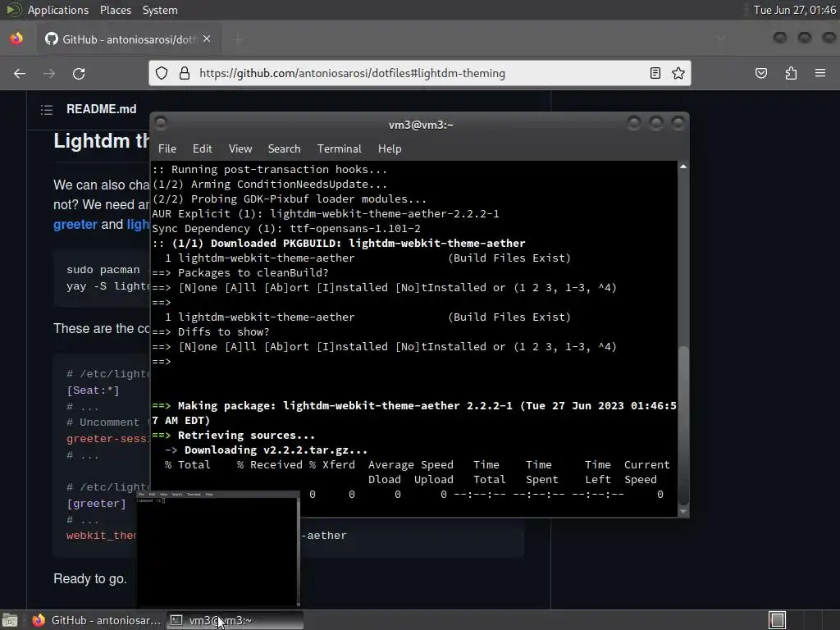Image resolution: width=840 pixels, height=630 pixels.
Task: Select the GitHub dotfiles browser tab
Action: (129, 39)
